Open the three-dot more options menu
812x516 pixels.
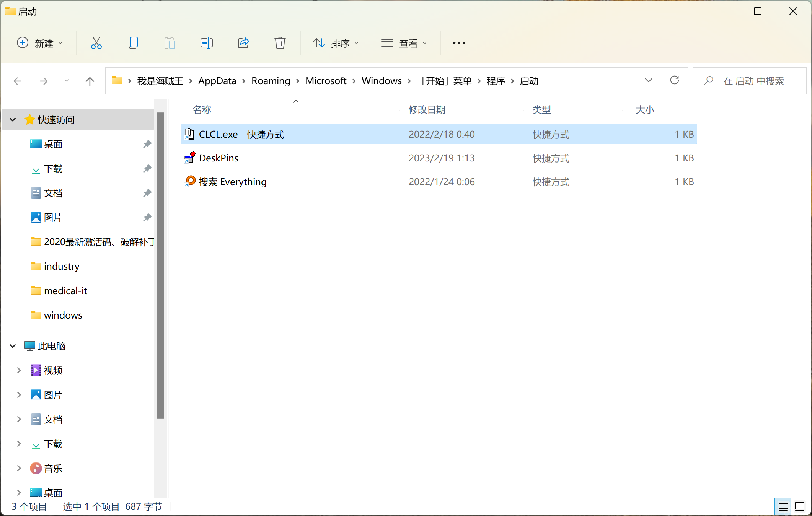459,43
